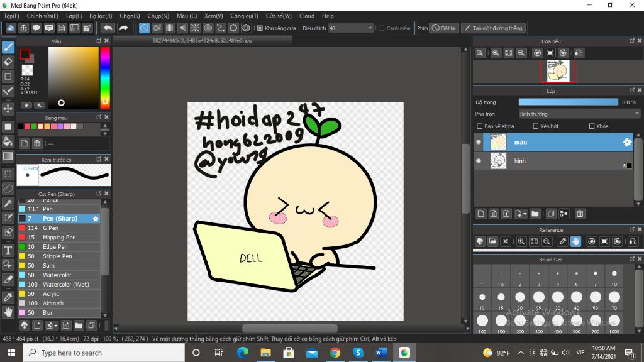Screen dimensions: 644x362
Task: Open Lớp(L) menu
Action: click(x=74, y=16)
